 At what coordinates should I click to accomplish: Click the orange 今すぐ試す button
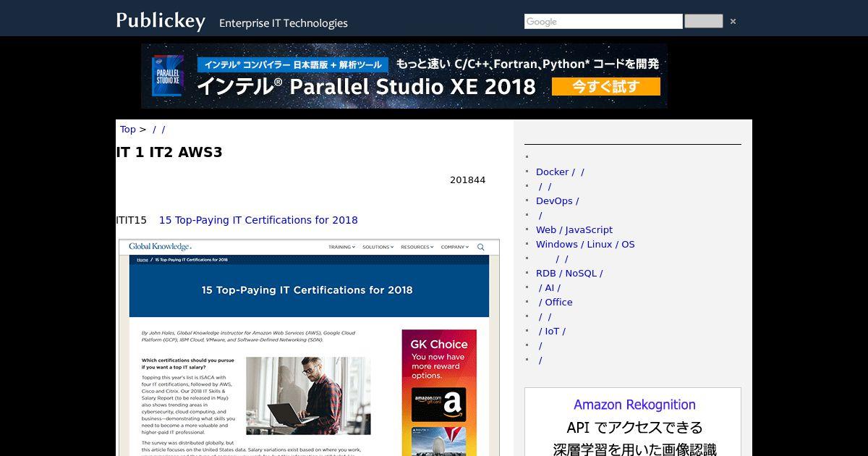click(605, 87)
